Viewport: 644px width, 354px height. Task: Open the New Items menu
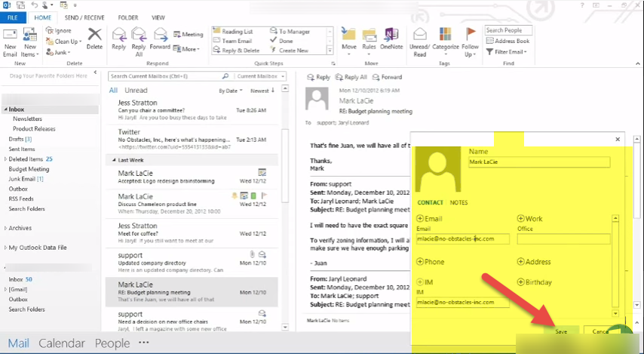(x=30, y=43)
